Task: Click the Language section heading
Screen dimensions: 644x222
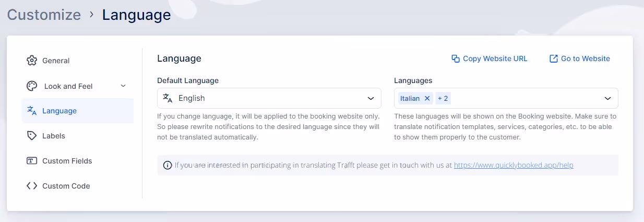Action: [x=179, y=59]
